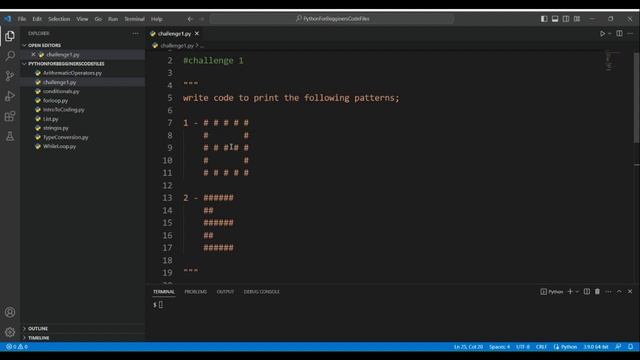The image size is (640, 360).
Task: Open the Go menu
Action: pos(98,19)
